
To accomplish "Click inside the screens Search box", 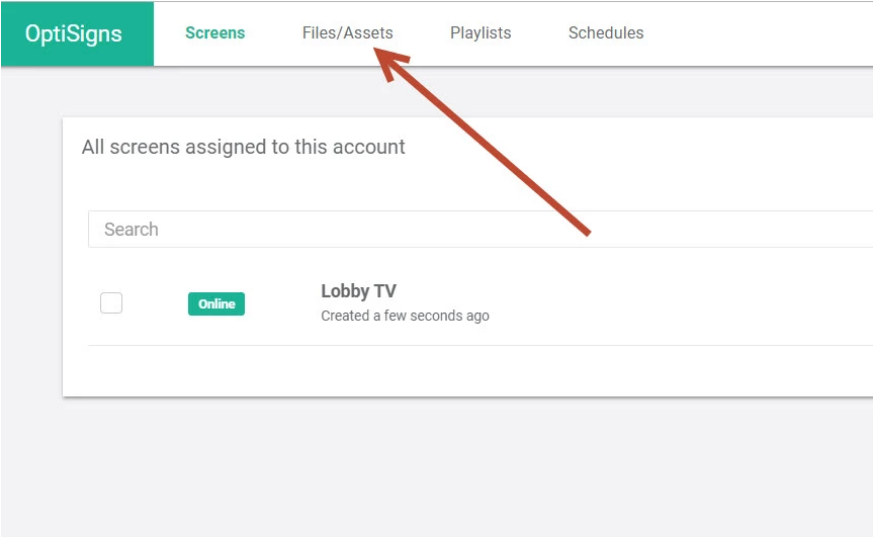I will tap(480, 229).
